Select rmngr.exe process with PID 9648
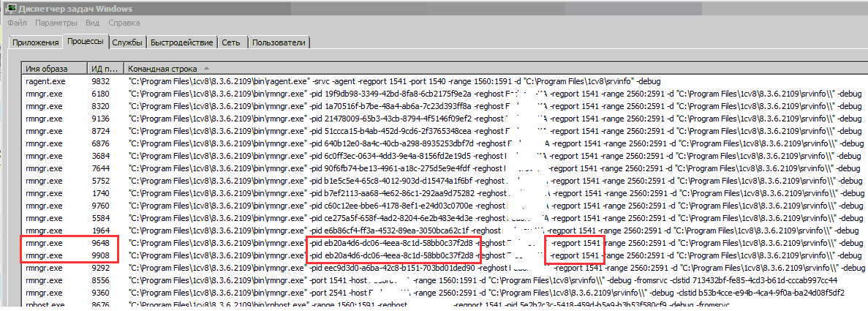Viewport: 868px width, 311px height. pyautogui.click(x=45, y=242)
